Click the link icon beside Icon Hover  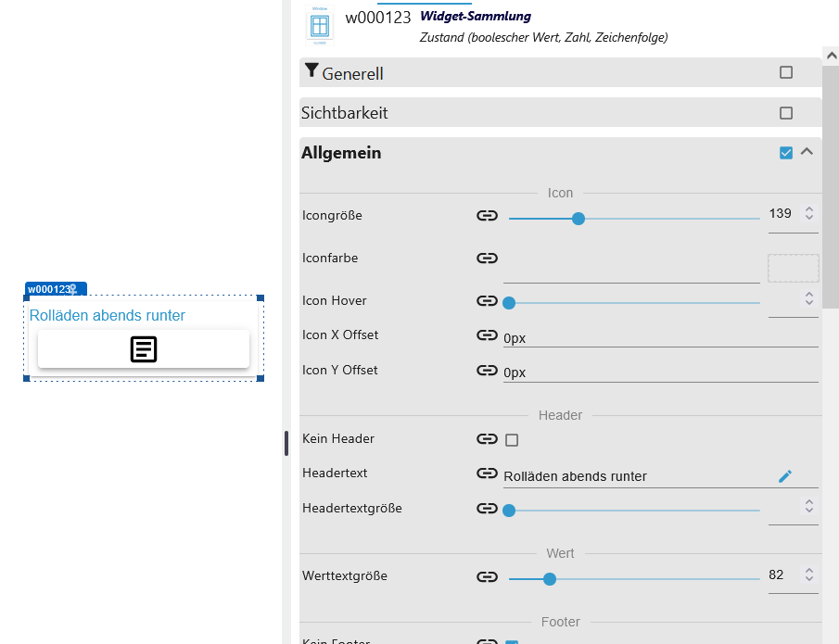coord(488,301)
